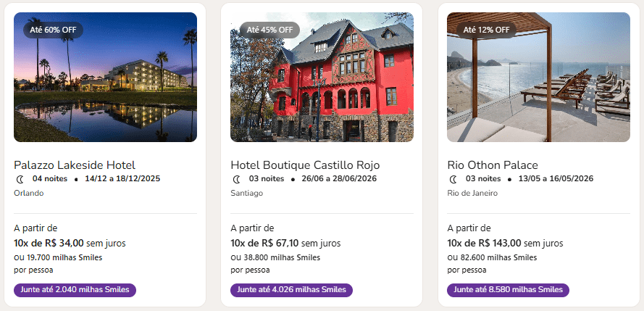The image size is (644, 311).
Task: Click the Orlando location label
Action: pyautogui.click(x=29, y=193)
